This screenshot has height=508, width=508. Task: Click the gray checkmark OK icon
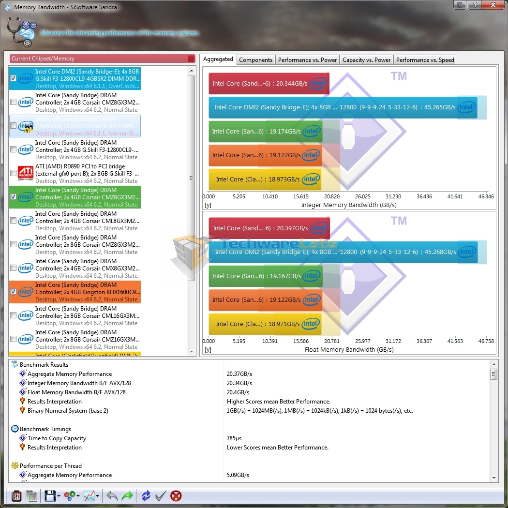click(160, 496)
